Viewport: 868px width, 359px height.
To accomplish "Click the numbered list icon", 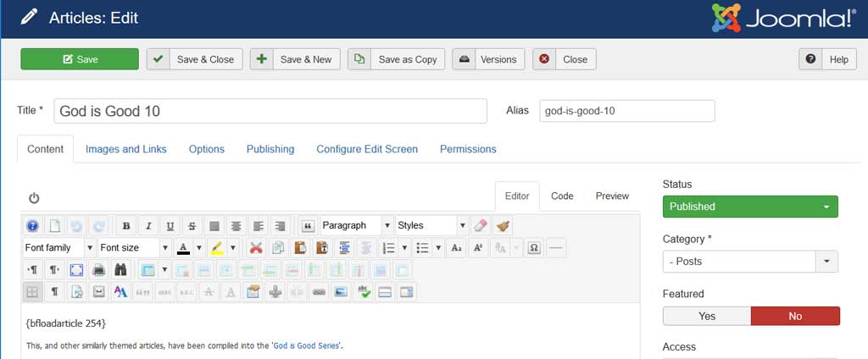I will click(x=388, y=248).
